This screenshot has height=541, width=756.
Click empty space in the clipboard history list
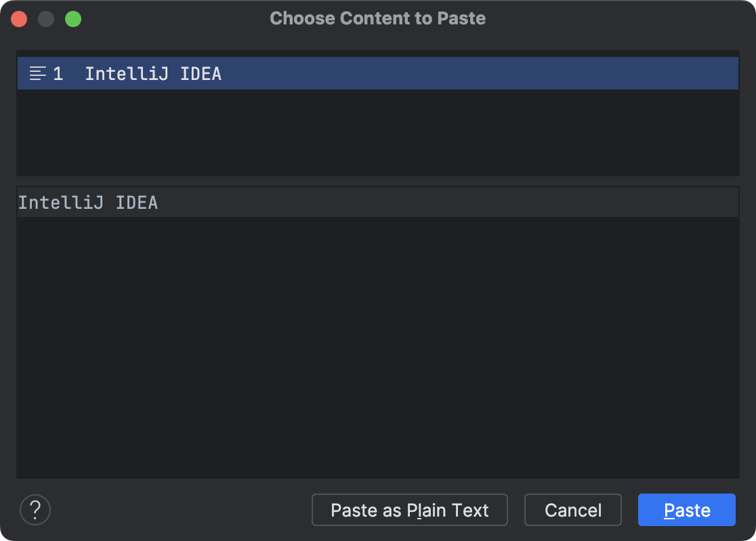click(x=378, y=132)
